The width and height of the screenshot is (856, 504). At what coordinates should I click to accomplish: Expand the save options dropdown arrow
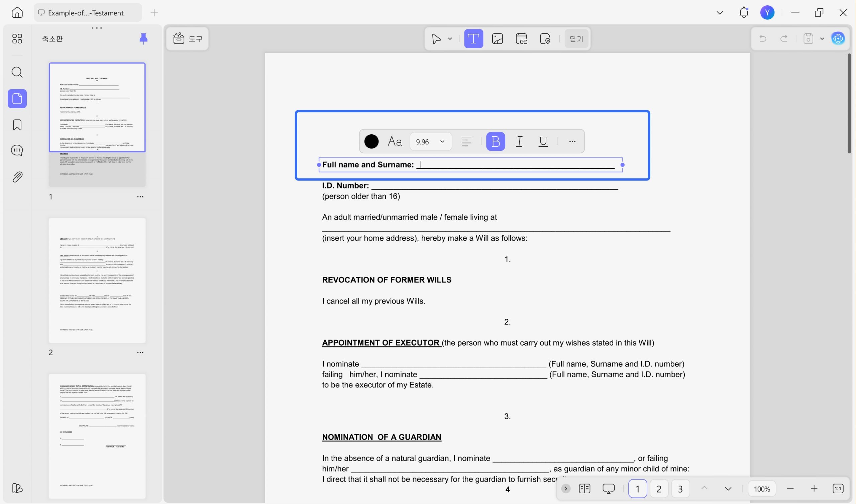pos(822,39)
